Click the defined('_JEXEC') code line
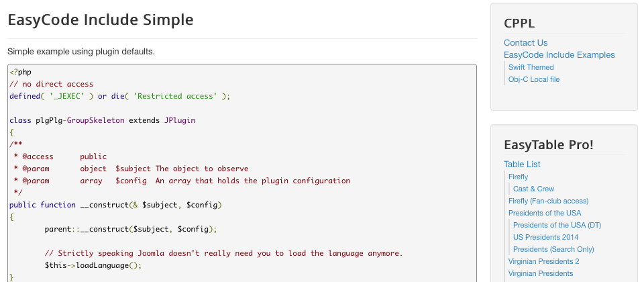The height and width of the screenshot is (282, 644). click(x=120, y=96)
